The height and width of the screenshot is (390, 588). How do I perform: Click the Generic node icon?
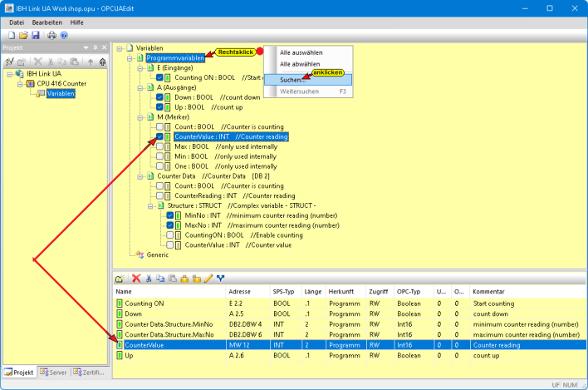(140, 254)
